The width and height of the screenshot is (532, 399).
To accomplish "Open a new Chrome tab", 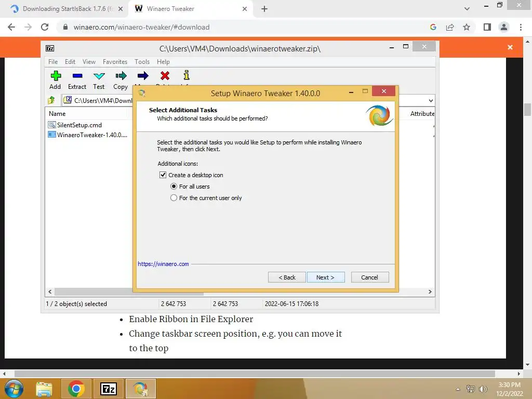I will click(264, 9).
